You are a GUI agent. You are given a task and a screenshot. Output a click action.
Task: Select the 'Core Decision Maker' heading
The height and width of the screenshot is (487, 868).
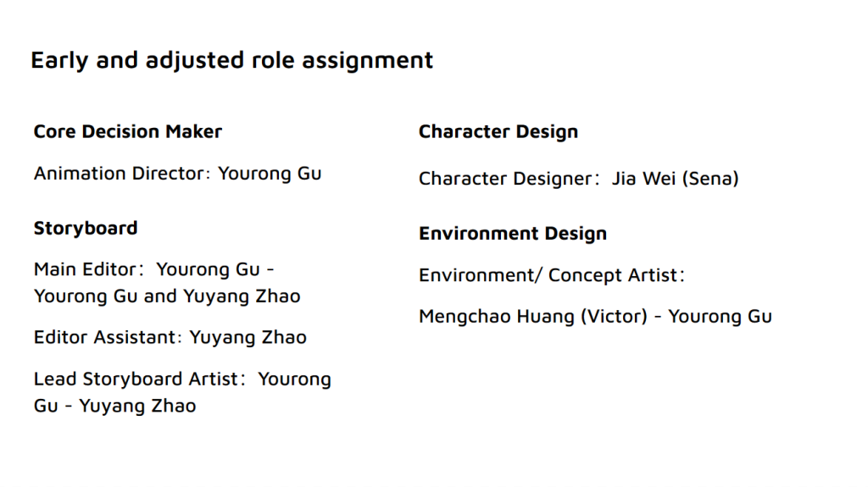pos(128,132)
